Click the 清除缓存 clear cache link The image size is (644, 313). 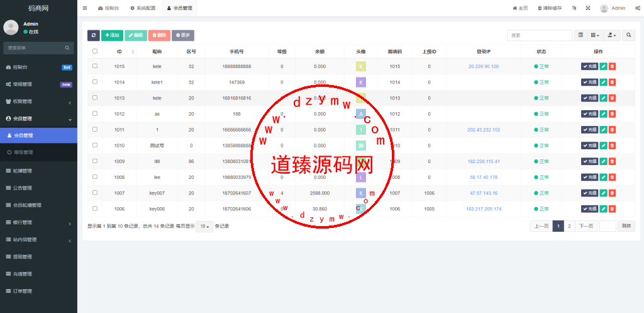coord(550,8)
